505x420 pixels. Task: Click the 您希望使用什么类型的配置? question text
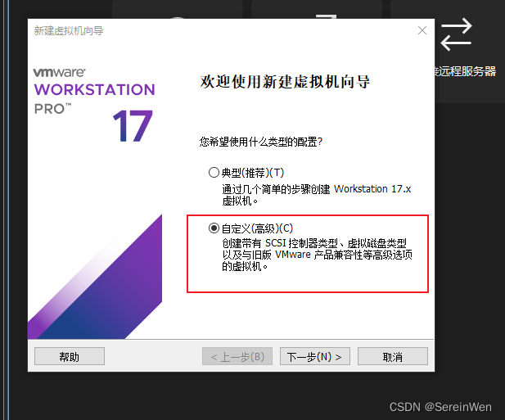click(261, 142)
